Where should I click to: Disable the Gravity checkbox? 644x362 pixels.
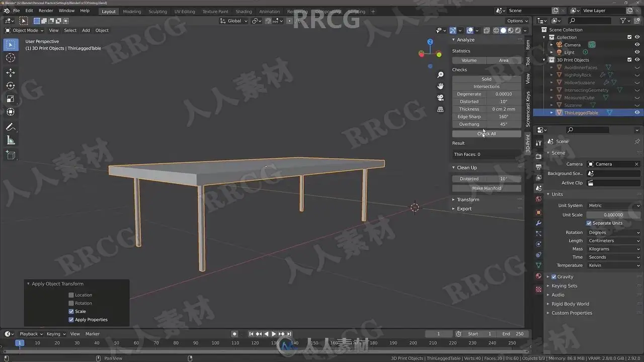pos(554,277)
